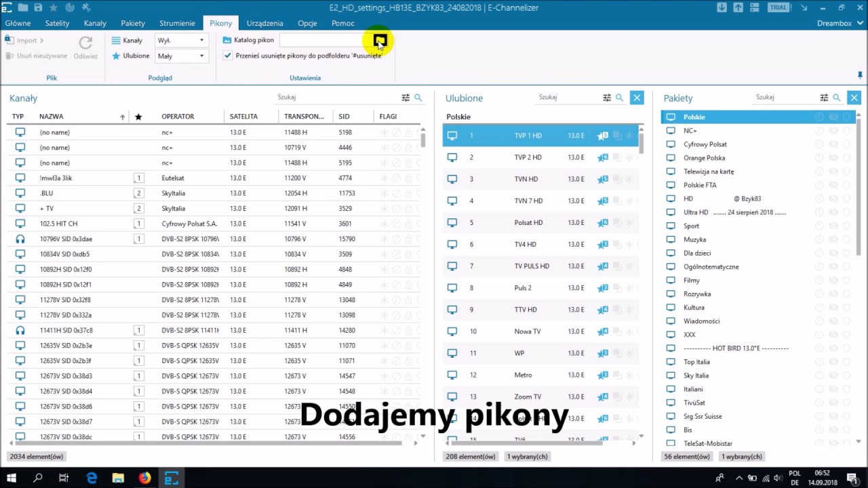The height and width of the screenshot is (488, 868).
Task: Open filter options in Kanały panel
Action: [406, 98]
